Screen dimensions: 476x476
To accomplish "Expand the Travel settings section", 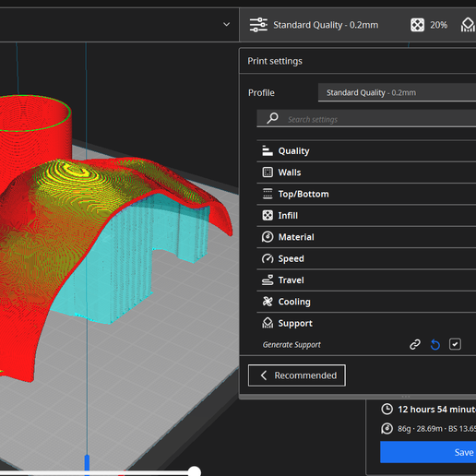I will pos(366,280).
